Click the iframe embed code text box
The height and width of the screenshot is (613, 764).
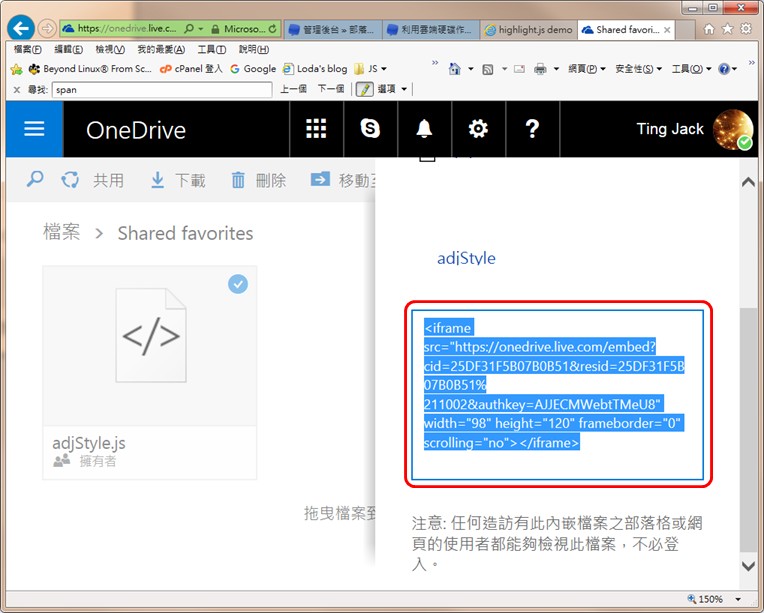click(x=557, y=395)
